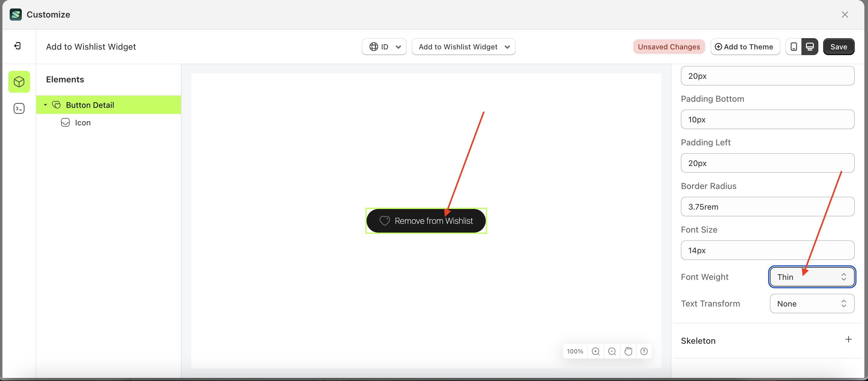The image size is (868, 381).
Task: Select the hand pan tool icon
Action: (x=628, y=351)
